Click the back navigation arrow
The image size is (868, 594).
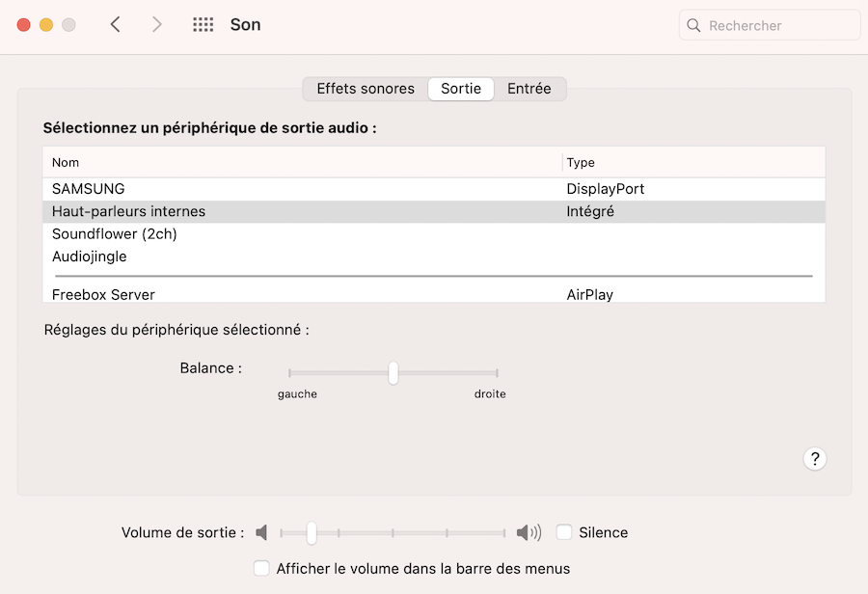tap(116, 25)
